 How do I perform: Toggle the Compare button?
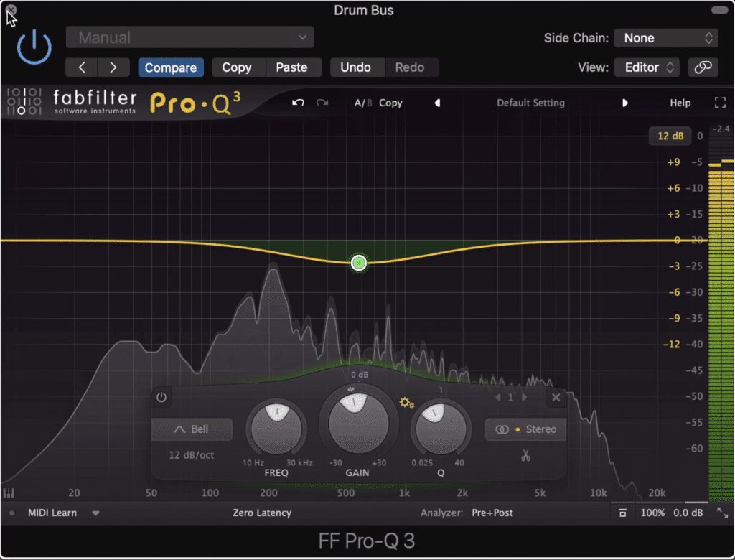[x=171, y=67]
